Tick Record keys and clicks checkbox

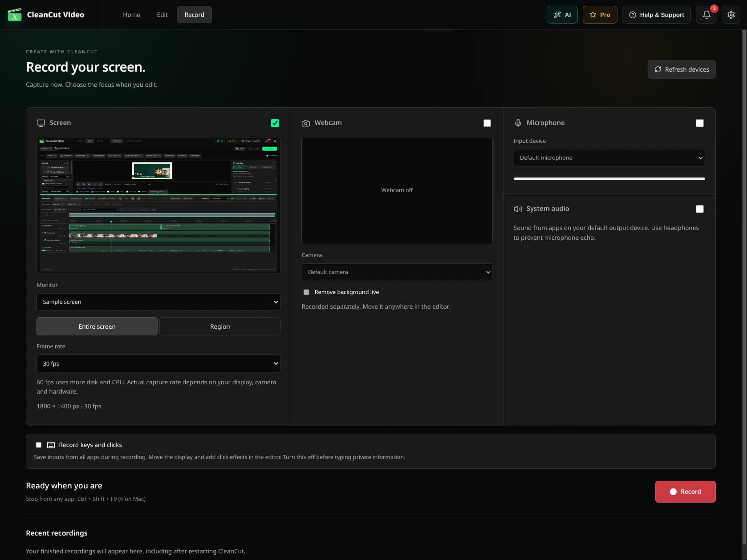pos(39,445)
